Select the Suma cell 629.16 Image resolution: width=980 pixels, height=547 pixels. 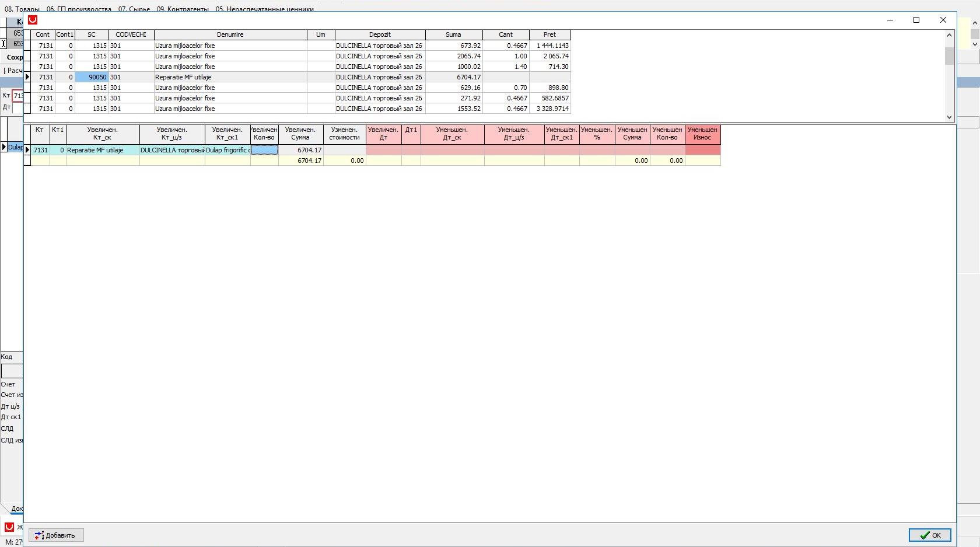tap(454, 88)
